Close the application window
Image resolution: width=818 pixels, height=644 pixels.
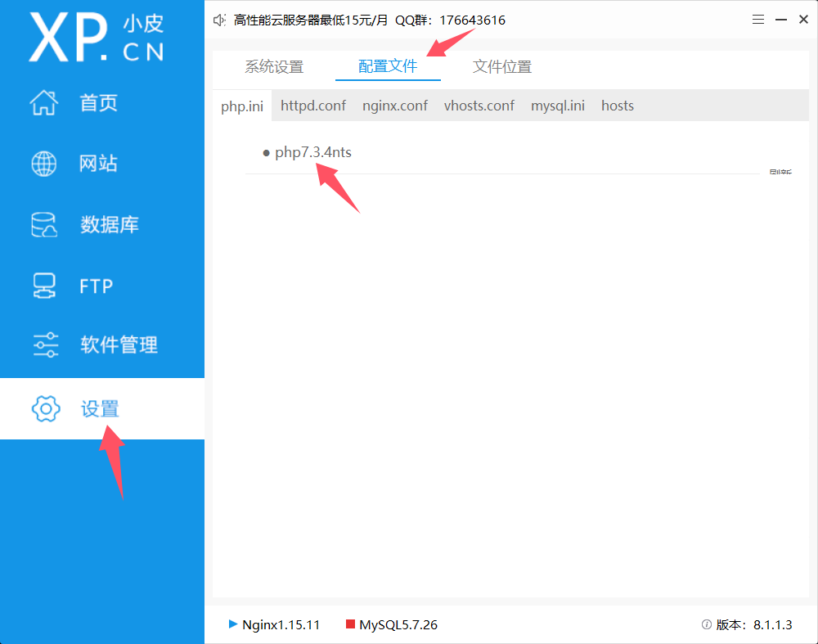pyautogui.click(x=803, y=20)
